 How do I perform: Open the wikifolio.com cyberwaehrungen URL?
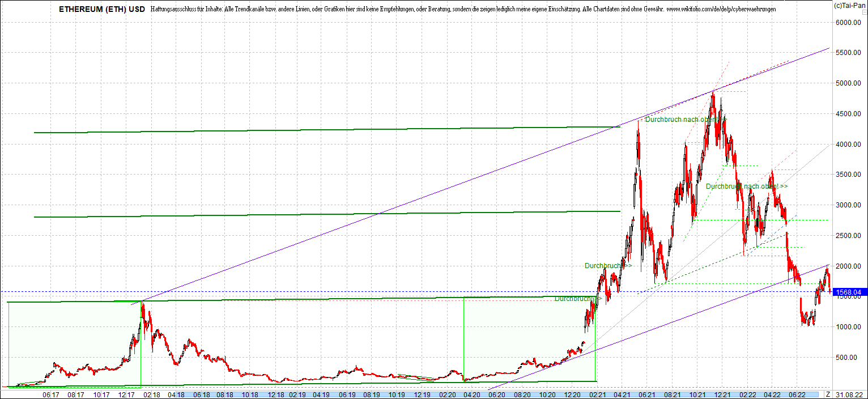pos(721,10)
